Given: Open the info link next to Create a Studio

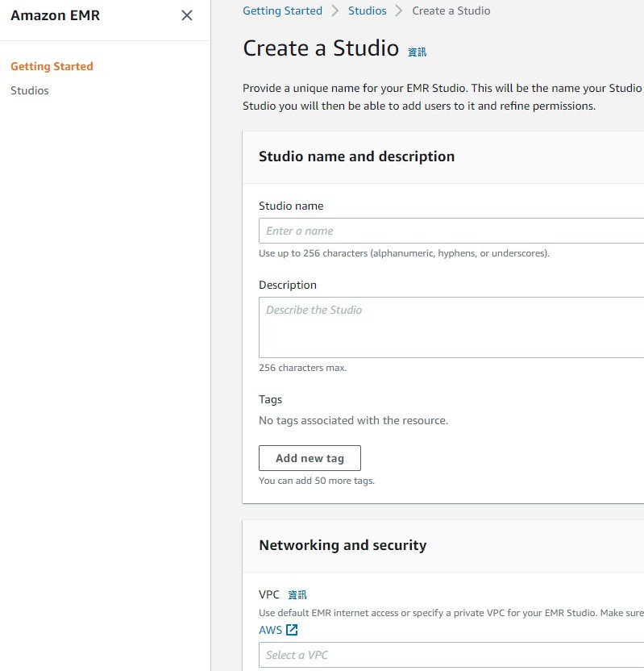Looking at the screenshot, I should [x=417, y=52].
